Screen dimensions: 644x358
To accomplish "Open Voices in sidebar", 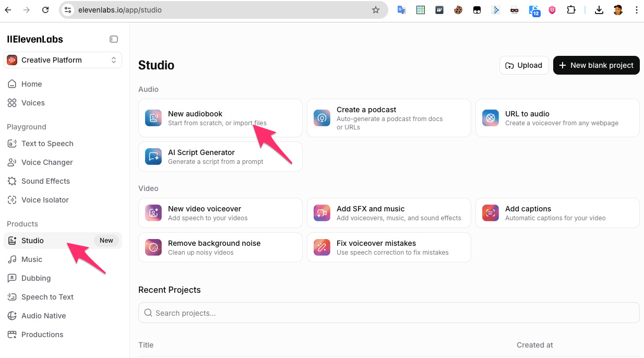I will point(63,103).
